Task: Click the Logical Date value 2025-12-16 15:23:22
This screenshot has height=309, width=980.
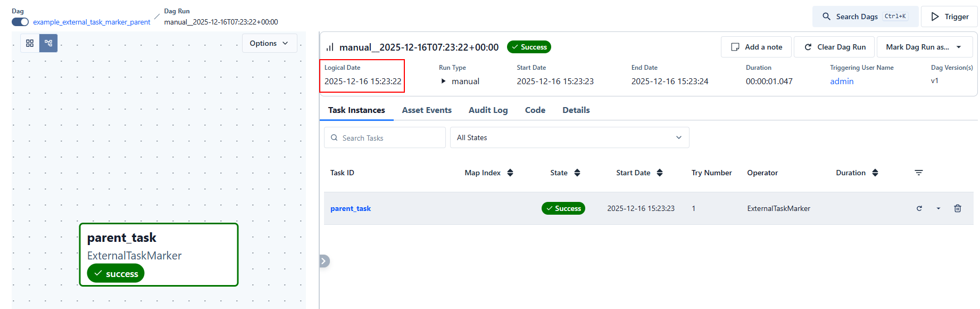Action: (363, 81)
